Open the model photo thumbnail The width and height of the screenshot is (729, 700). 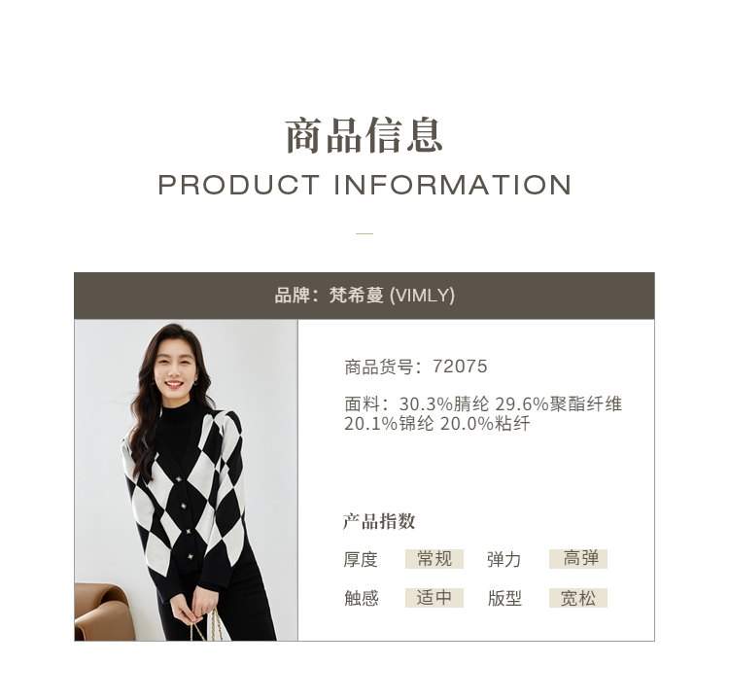coord(186,480)
